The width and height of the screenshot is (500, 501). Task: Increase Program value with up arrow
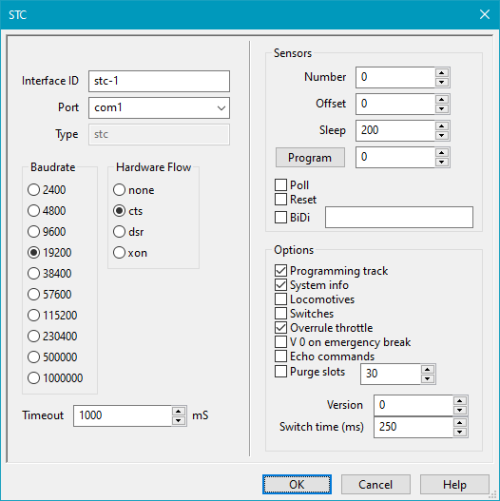click(442, 153)
